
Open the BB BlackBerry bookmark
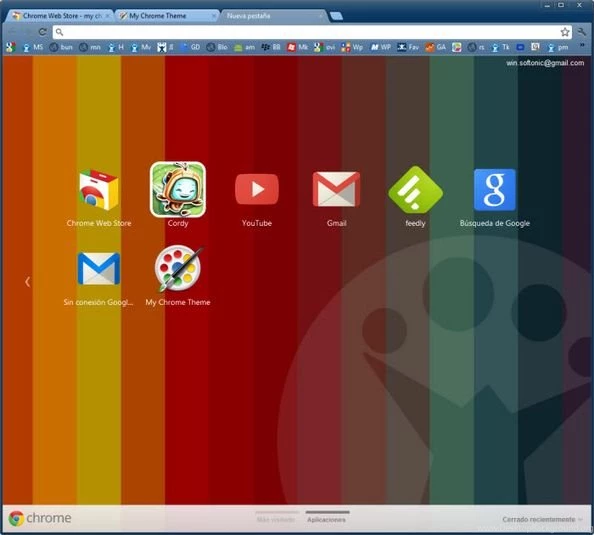271,47
